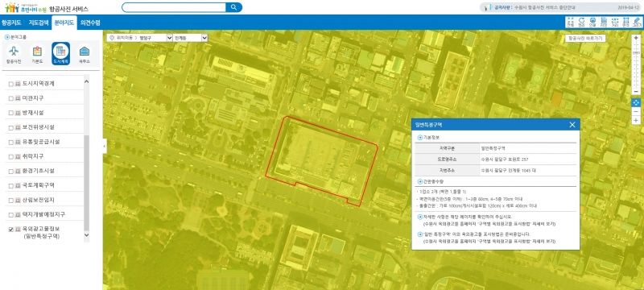644x290 pixels.
Task: Click the 항공사진 바로가기 button
Action: (x=585, y=38)
